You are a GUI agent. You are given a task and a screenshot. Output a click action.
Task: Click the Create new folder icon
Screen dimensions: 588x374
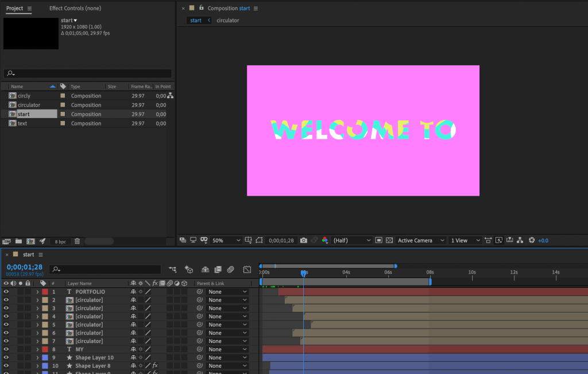18,241
